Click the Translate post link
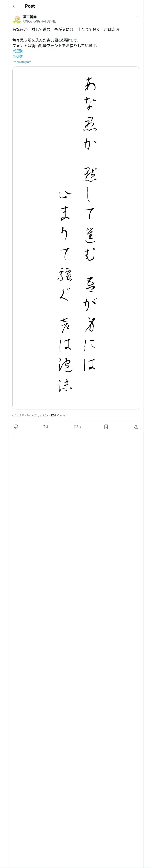This screenshot has width=152, height=868. (22, 62)
